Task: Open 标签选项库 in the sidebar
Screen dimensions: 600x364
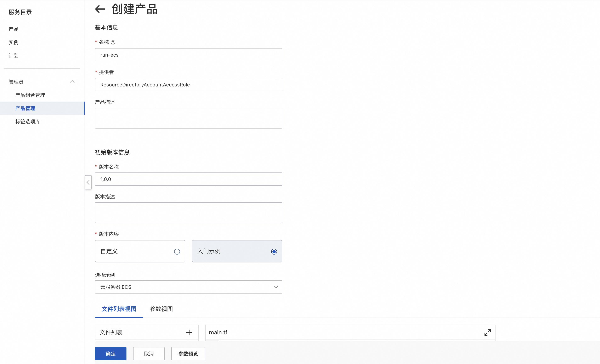Action: point(28,121)
